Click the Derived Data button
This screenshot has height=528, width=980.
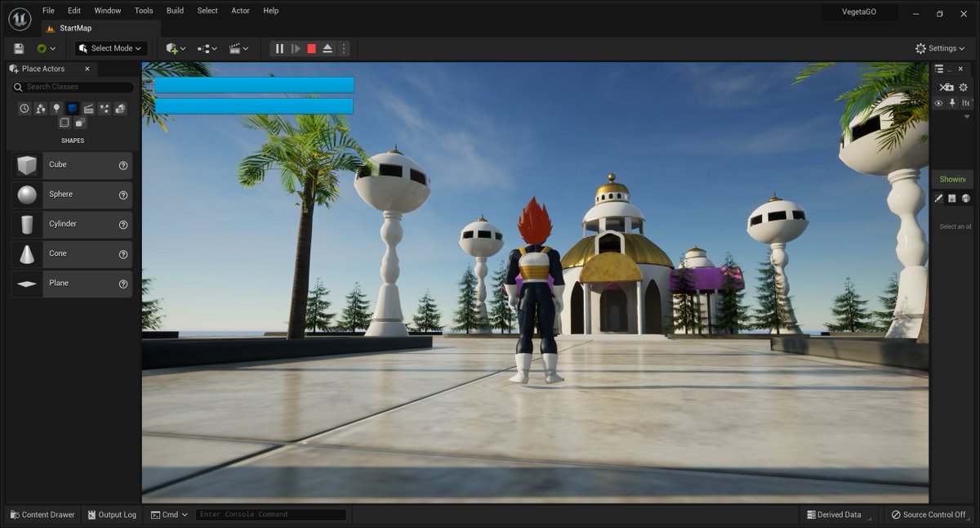834,515
